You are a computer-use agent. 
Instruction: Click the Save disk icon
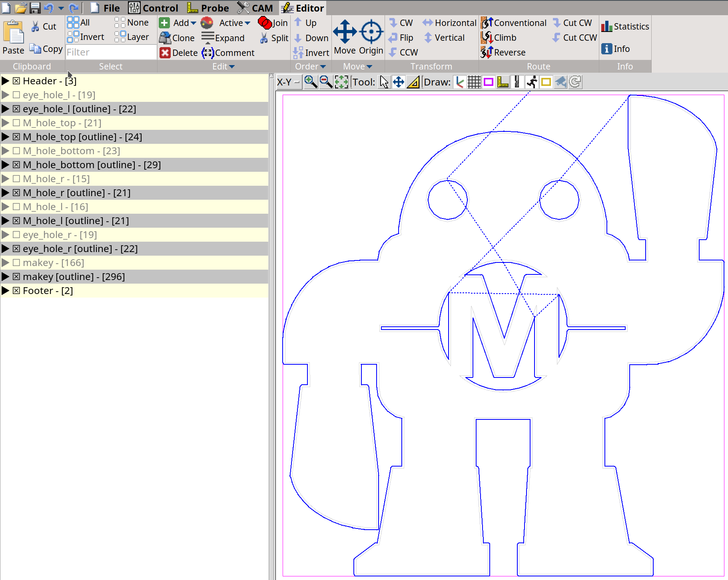tap(35, 8)
